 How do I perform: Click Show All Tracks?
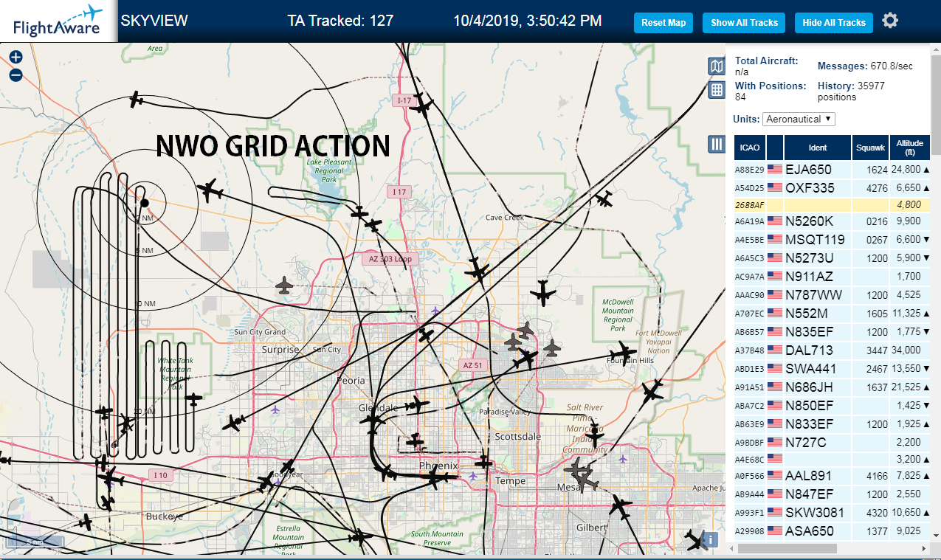(x=744, y=23)
